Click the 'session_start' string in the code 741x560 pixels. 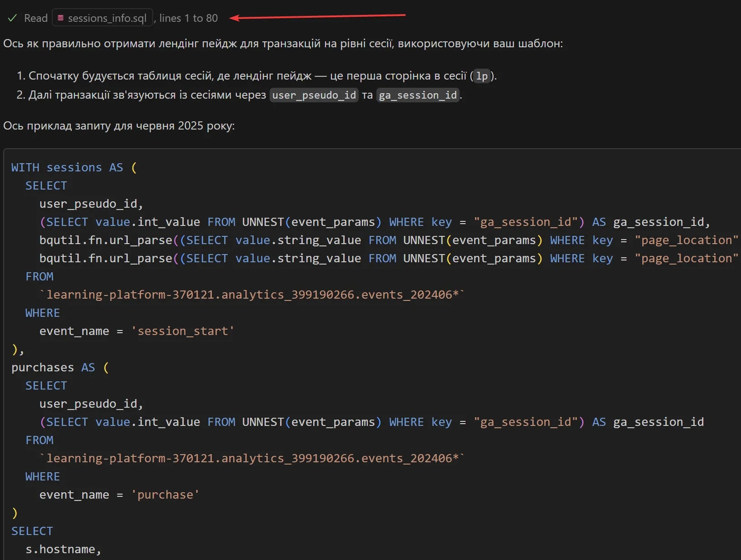pyautogui.click(x=183, y=331)
